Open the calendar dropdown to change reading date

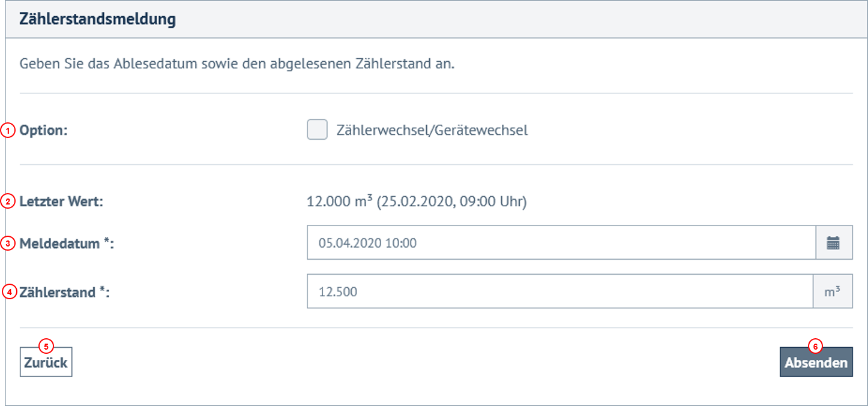point(834,242)
